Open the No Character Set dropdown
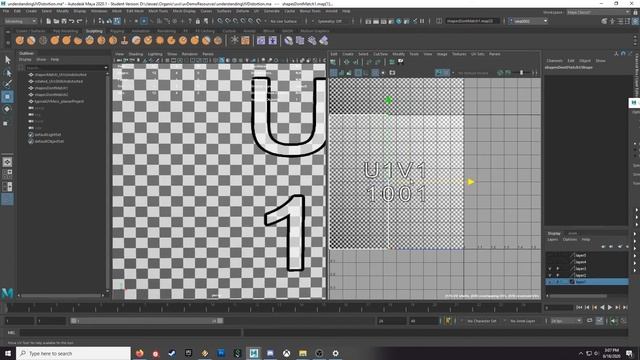Screen dimensions: 640x360 pos(482,321)
